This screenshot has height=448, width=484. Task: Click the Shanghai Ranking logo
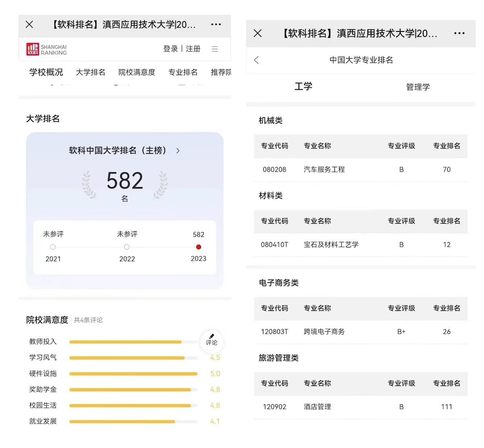[46, 49]
